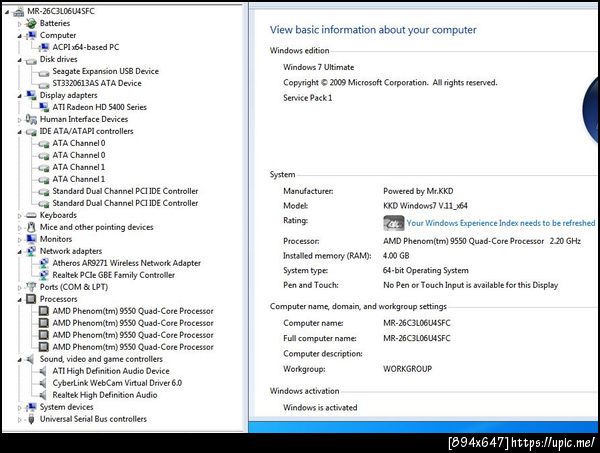
Task: Click the Processors category icon
Action: pos(31,299)
